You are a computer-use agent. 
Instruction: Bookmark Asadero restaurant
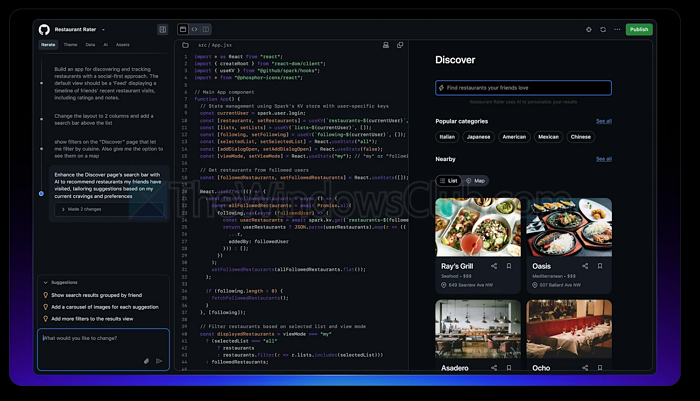click(x=508, y=368)
